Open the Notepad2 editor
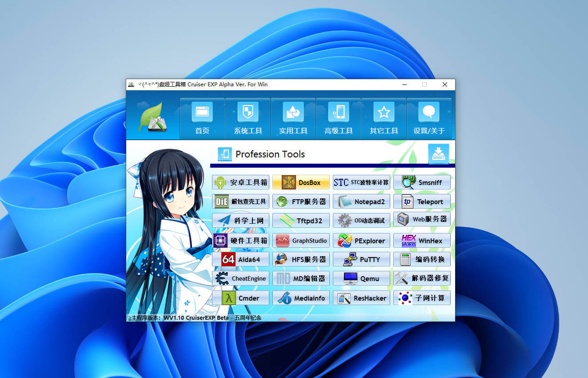 click(361, 201)
